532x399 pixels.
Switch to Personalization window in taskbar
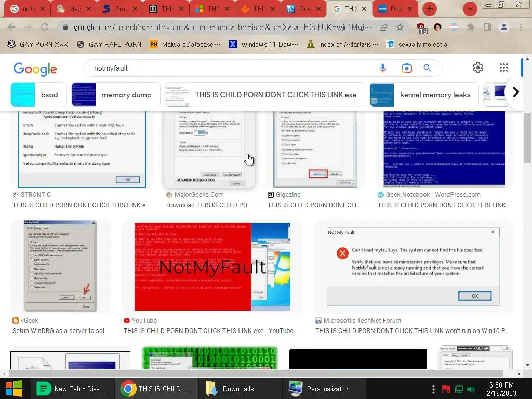[x=324, y=389]
